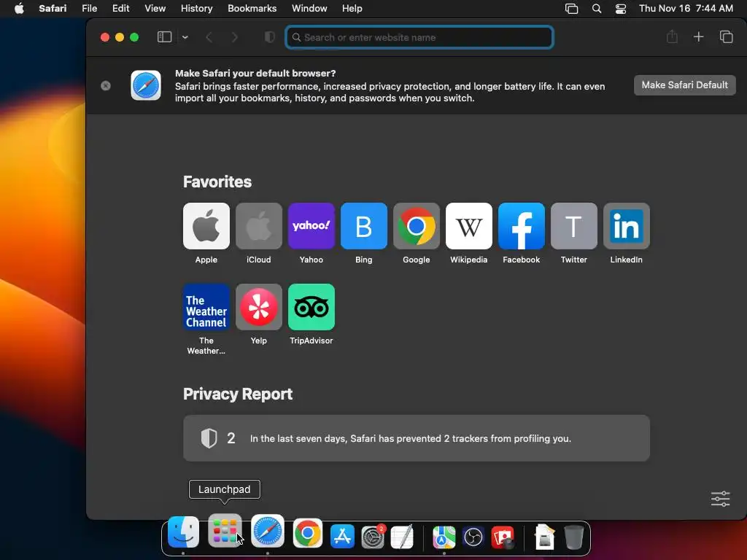Click the date and time in menu bar
Viewport: 747px width, 560px height.
pyautogui.click(x=686, y=9)
